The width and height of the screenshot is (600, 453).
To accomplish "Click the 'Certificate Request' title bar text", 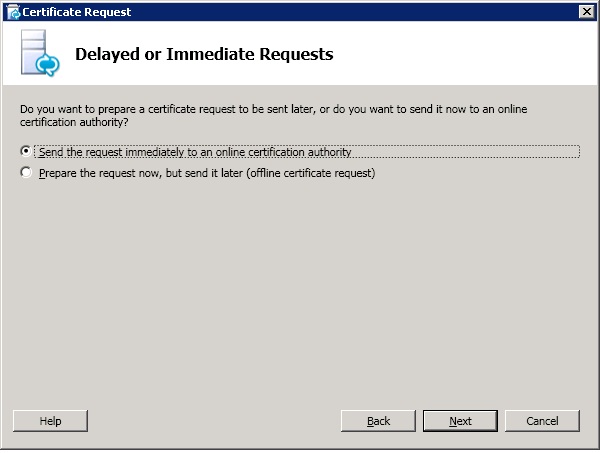I will (x=77, y=12).
